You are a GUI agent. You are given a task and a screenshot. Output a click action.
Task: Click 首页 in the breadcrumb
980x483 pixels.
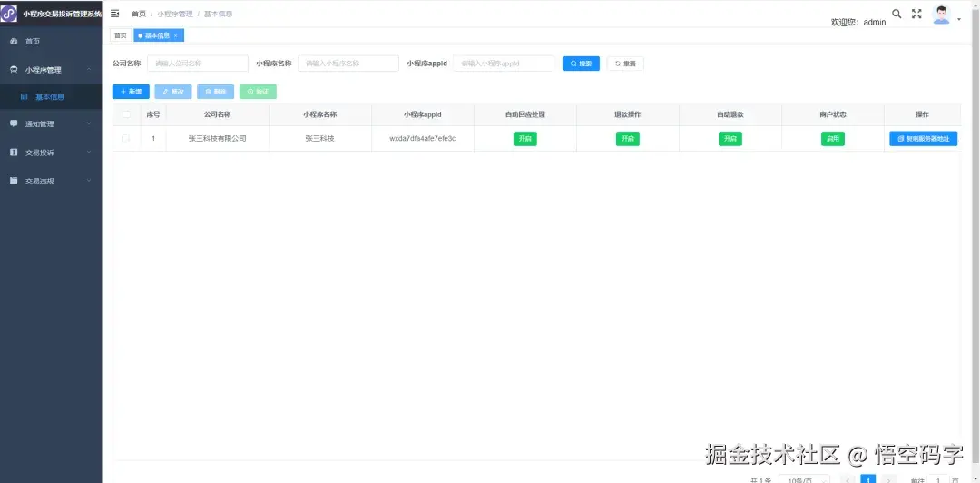point(138,14)
